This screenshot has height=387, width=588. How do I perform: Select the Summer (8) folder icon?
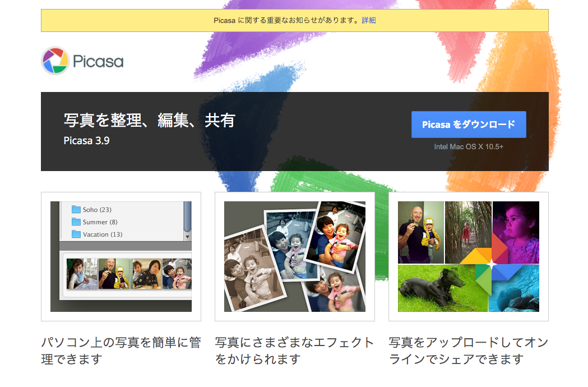click(x=76, y=222)
